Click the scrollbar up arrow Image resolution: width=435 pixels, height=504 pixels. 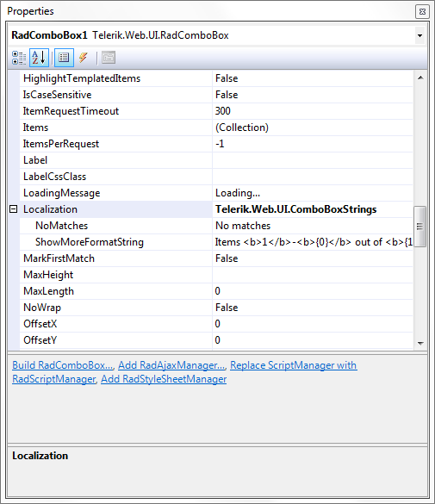pyautogui.click(x=420, y=78)
